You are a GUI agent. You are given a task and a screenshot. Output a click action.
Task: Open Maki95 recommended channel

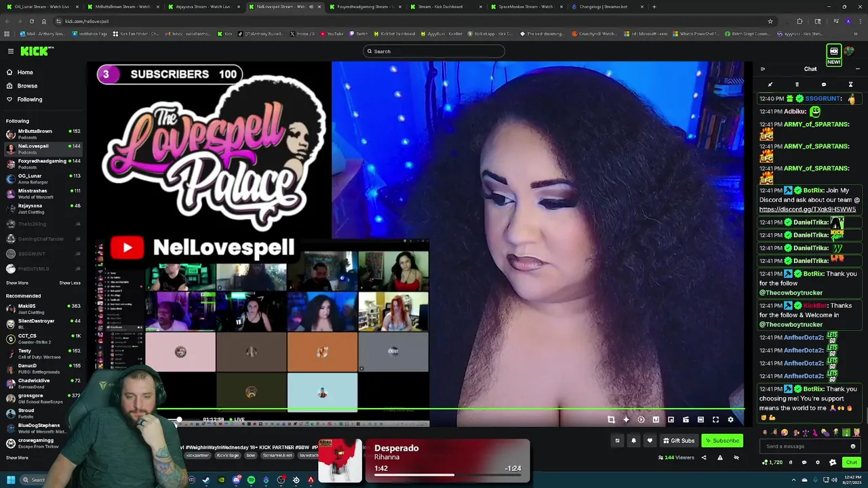click(x=43, y=308)
